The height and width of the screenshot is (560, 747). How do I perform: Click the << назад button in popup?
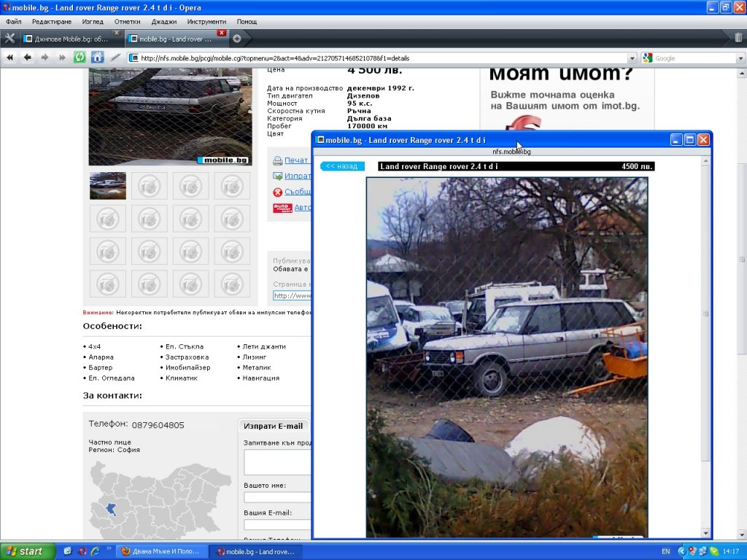(x=342, y=166)
